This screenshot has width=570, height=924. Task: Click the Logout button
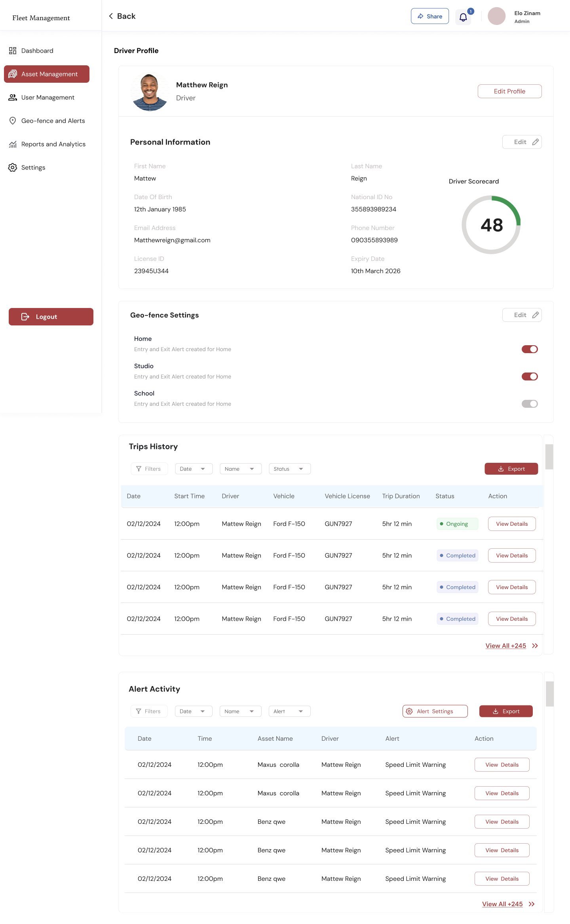51,317
